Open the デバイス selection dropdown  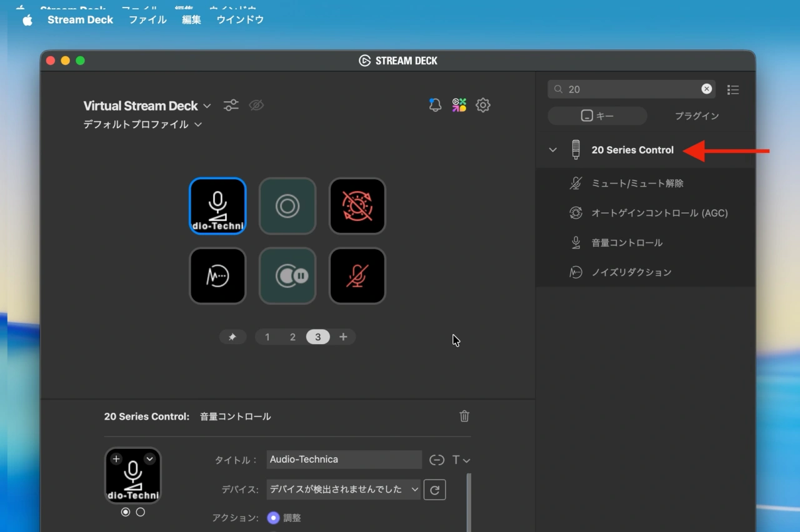click(x=344, y=490)
